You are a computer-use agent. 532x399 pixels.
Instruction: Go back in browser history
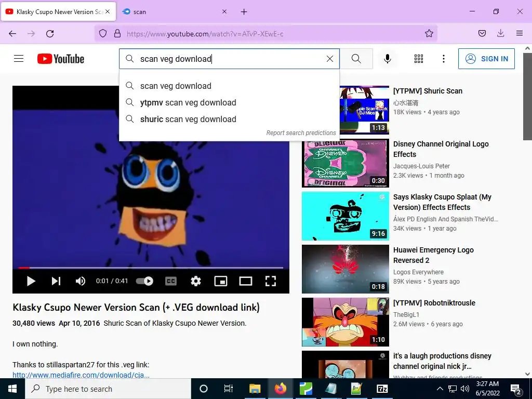[x=12, y=34]
